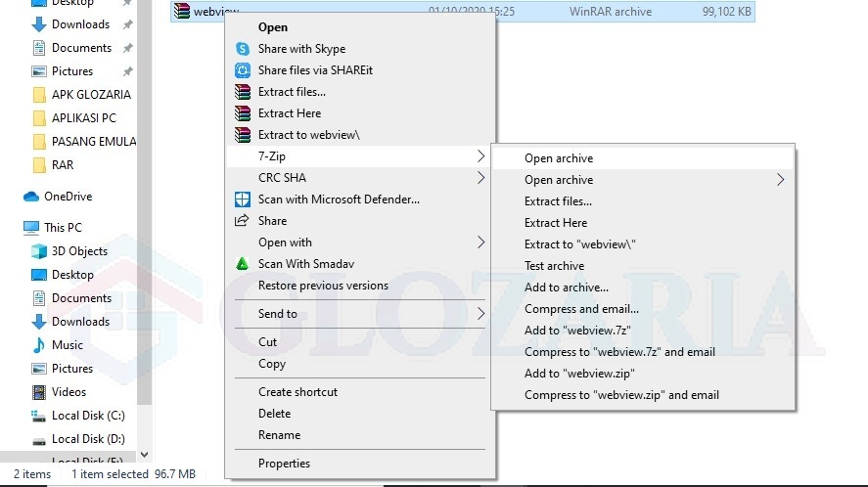Click the Skype icon in the context menu
The width and height of the screenshot is (868, 487).
click(x=243, y=49)
